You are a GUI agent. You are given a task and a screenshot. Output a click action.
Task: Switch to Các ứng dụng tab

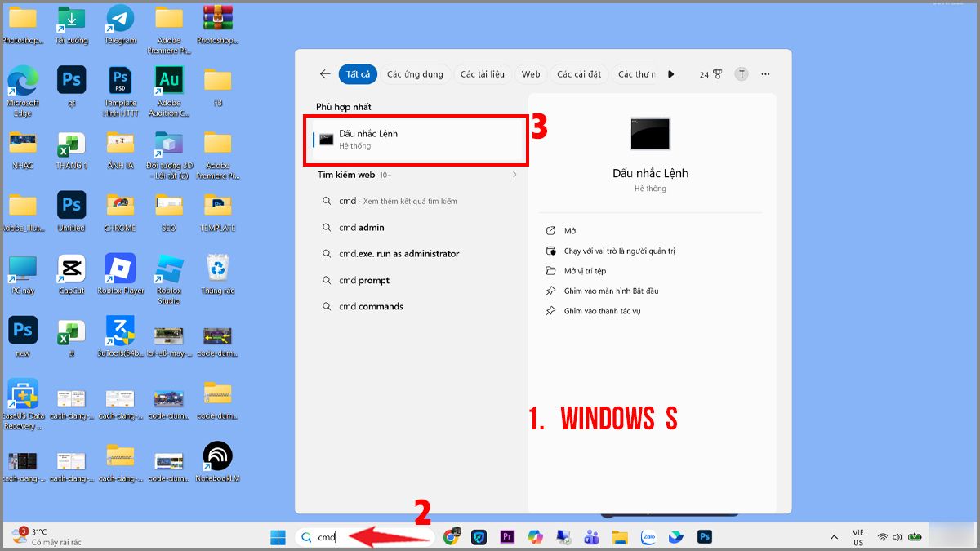point(415,74)
